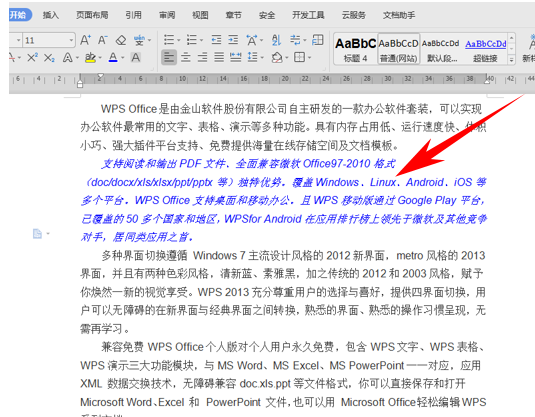Viewport: 535px width, 417px height.
Task: Click the paragraph layout icon in left margin
Action: pyautogui.click(x=37, y=234)
